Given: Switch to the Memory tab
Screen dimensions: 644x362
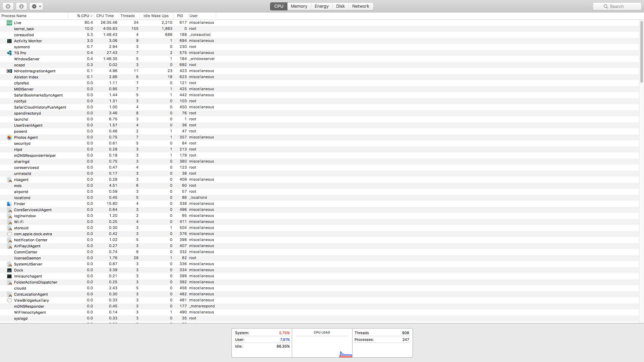Looking at the screenshot, I should (299, 6).
